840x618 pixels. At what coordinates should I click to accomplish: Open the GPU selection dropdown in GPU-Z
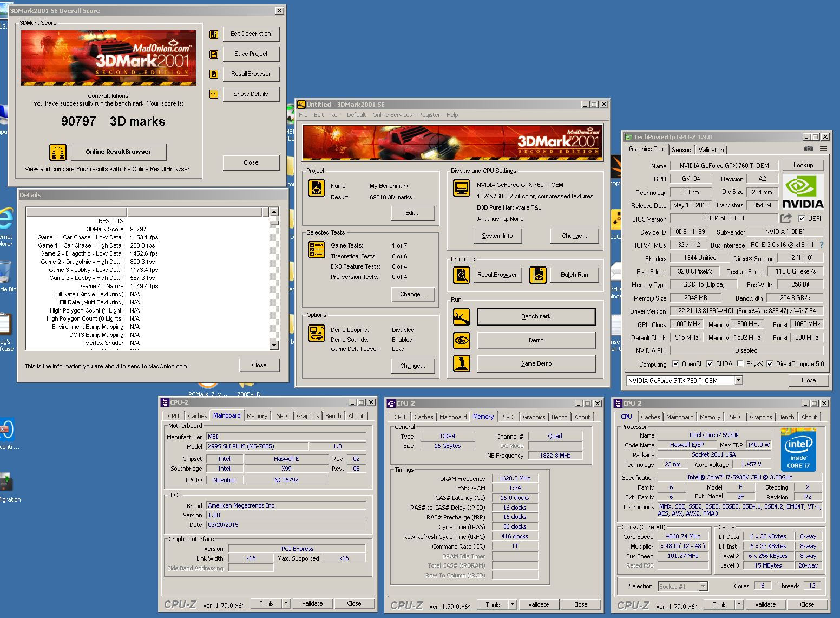pos(739,381)
